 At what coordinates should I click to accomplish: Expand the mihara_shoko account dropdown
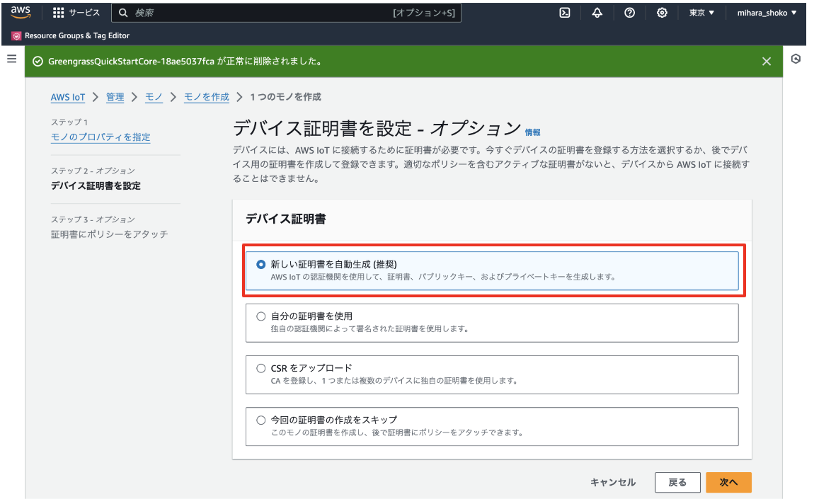coord(767,12)
